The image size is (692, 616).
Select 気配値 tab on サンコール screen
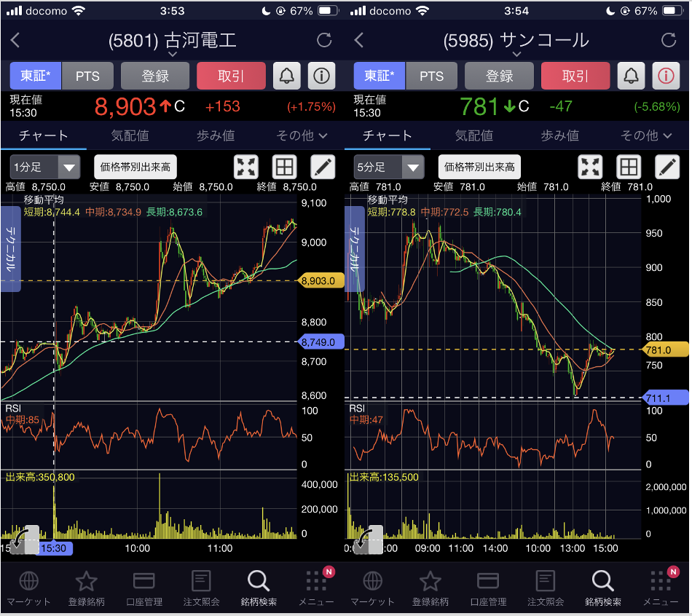(x=474, y=135)
